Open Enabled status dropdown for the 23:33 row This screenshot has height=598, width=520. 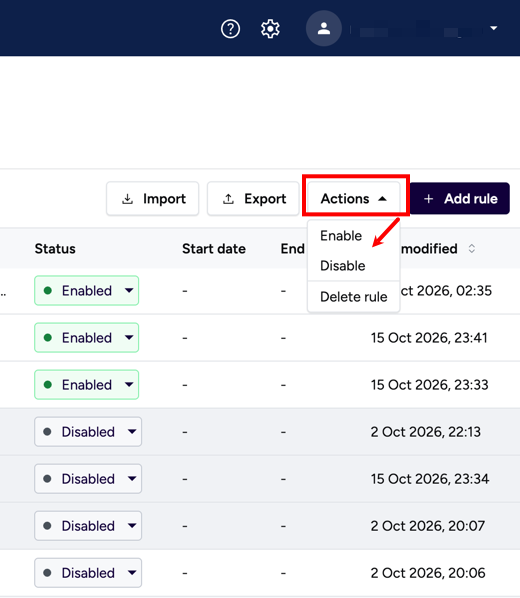tap(87, 384)
